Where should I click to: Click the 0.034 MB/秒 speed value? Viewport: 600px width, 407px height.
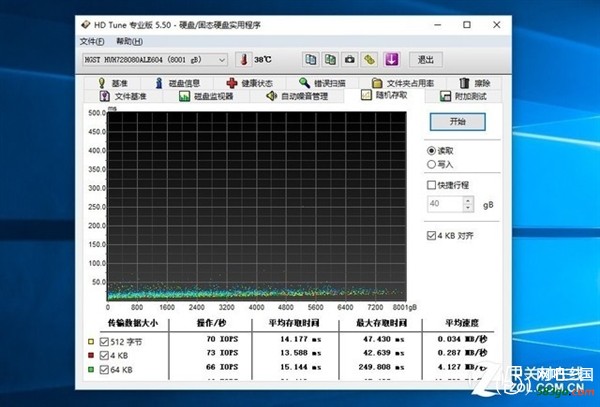[x=463, y=339]
